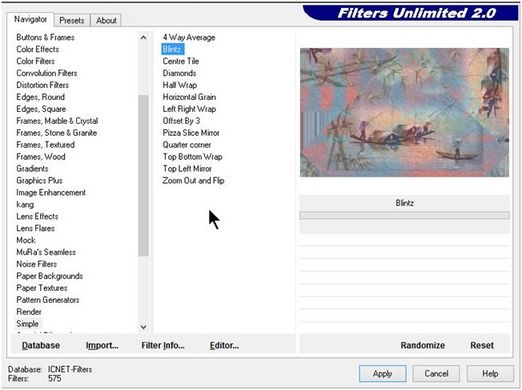Select the 4 Way Average filter

click(x=189, y=37)
